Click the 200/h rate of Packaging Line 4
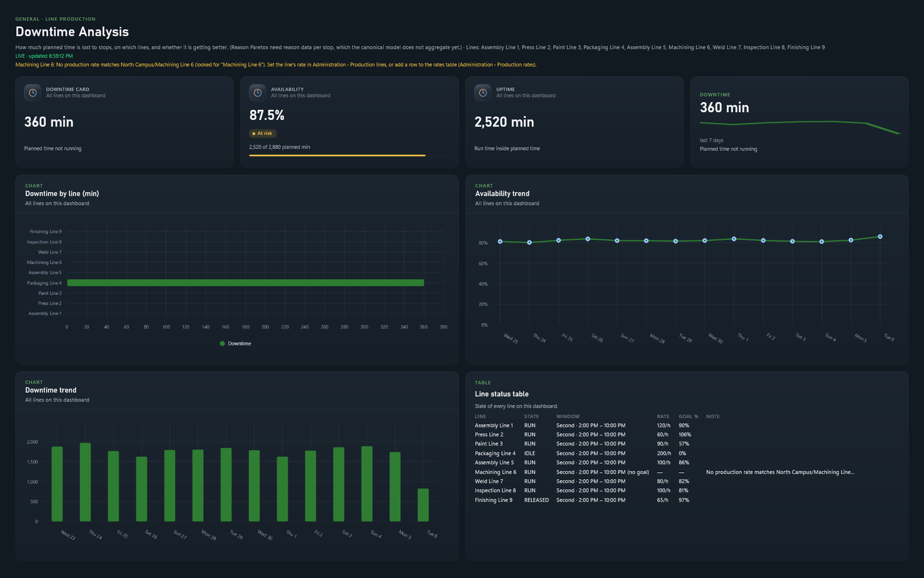924x578 pixels. [664, 453]
